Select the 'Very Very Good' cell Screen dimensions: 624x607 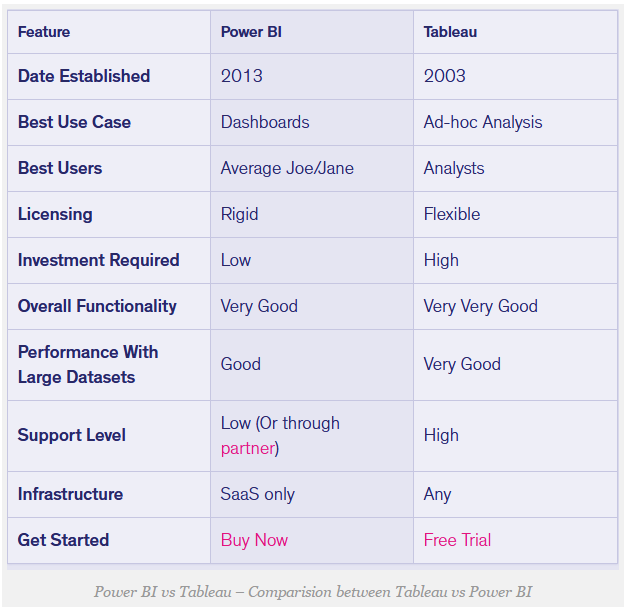coord(480,306)
